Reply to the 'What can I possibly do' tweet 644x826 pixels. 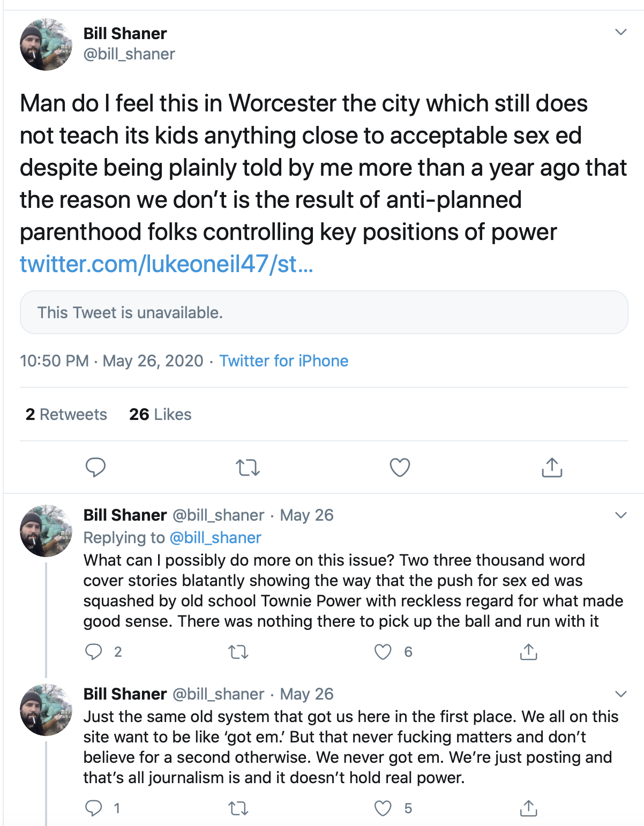(x=94, y=651)
